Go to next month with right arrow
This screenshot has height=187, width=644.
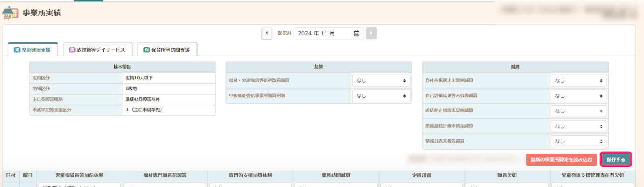371,33
